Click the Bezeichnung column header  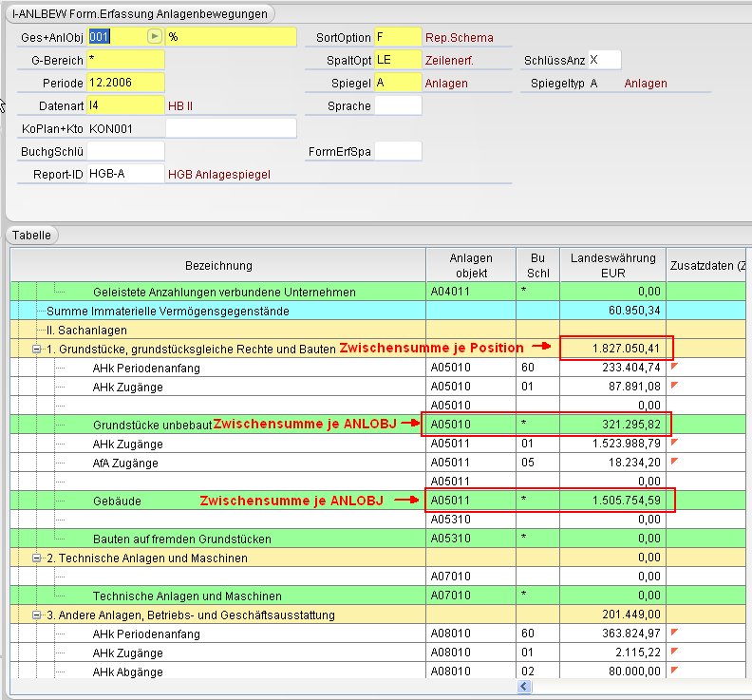click(x=218, y=265)
